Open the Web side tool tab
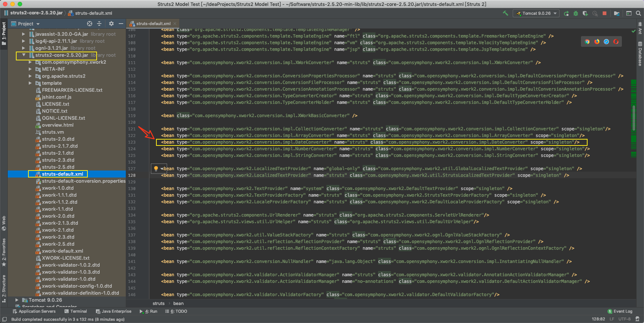The image size is (644, 323). [x=4, y=223]
